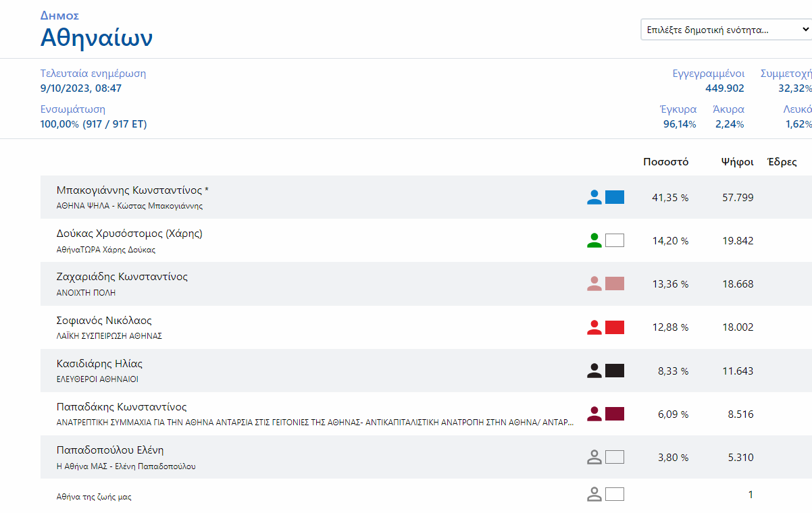This screenshot has width=812, height=513.
Task: Click the black swatch for ΕΛΕΥΘΕΡΟΙ ΑΘΗΝΑΙΟΙ
Action: (615, 371)
